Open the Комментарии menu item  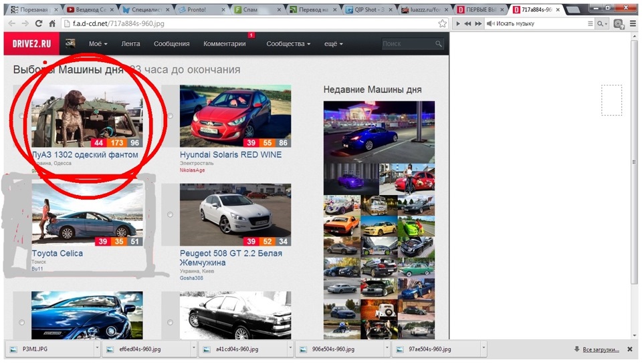tap(225, 44)
